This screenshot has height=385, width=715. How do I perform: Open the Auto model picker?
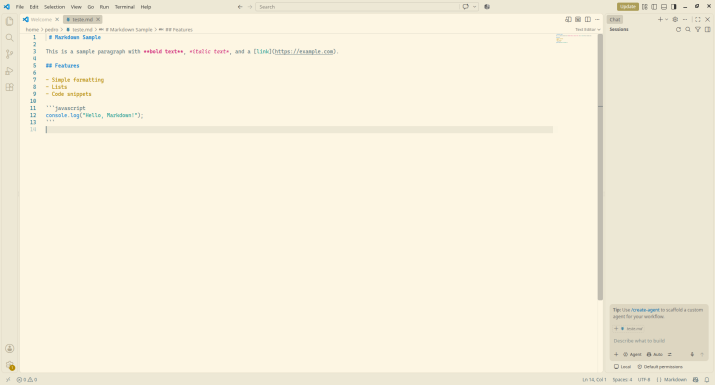[655, 354]
